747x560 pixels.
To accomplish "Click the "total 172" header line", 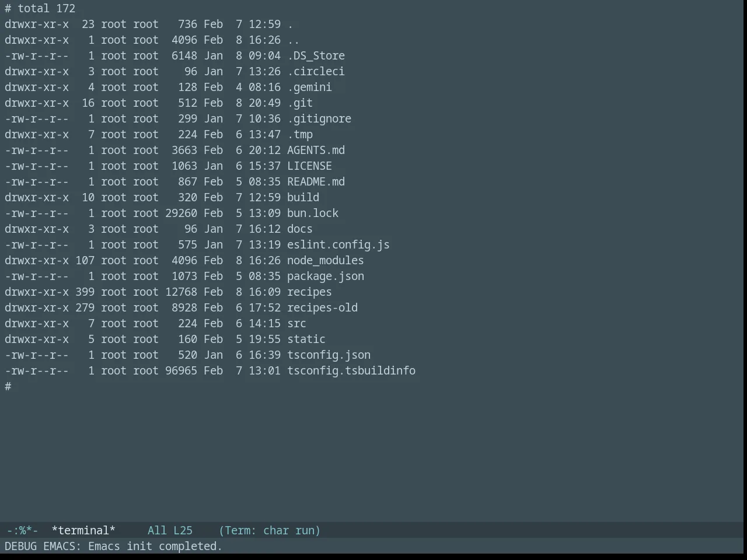I will (46, 9).
